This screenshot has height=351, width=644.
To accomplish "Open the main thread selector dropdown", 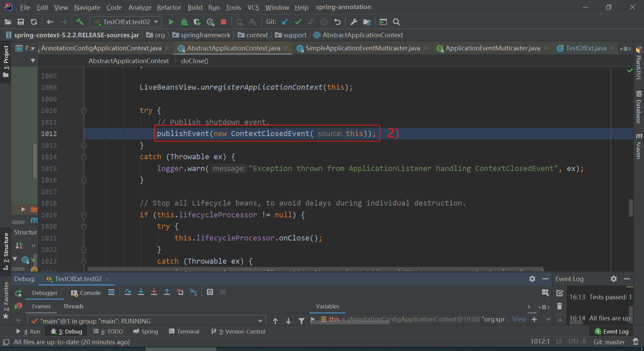I will [146, 321].
